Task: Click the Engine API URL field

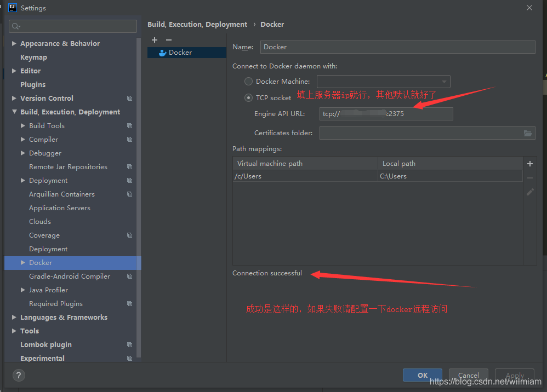Action: [x=386, y=114]
